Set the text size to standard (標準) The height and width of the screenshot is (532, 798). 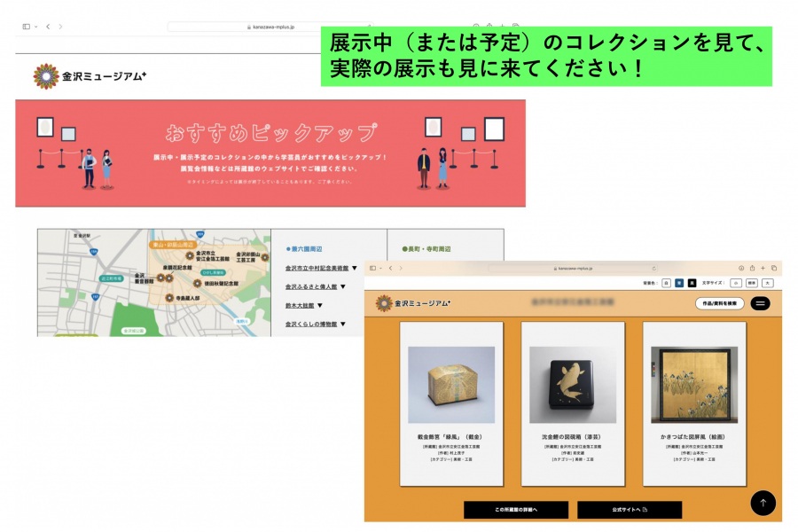click(752, 283)
